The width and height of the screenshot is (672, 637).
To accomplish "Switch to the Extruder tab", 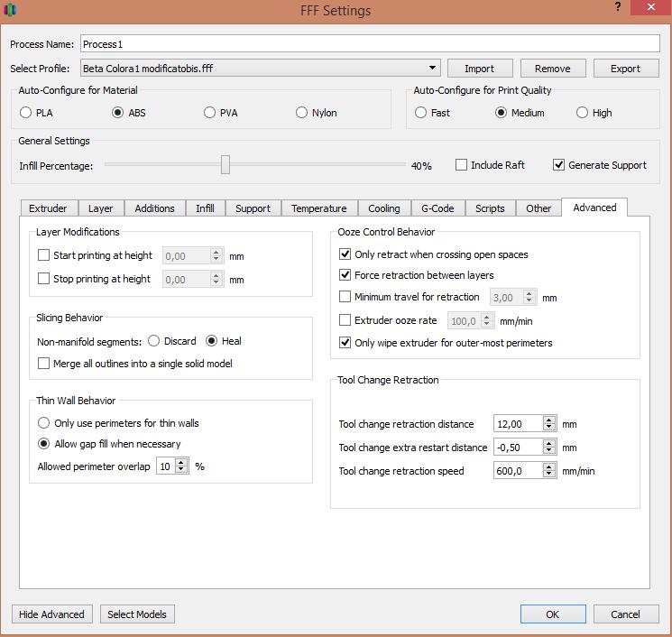I will (x=48, y=208).
